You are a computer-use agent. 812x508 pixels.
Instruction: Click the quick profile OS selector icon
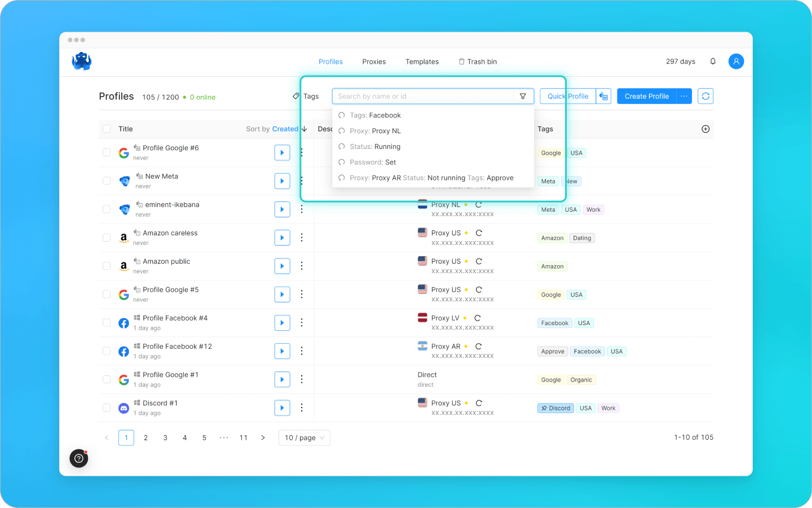(604, 97)
